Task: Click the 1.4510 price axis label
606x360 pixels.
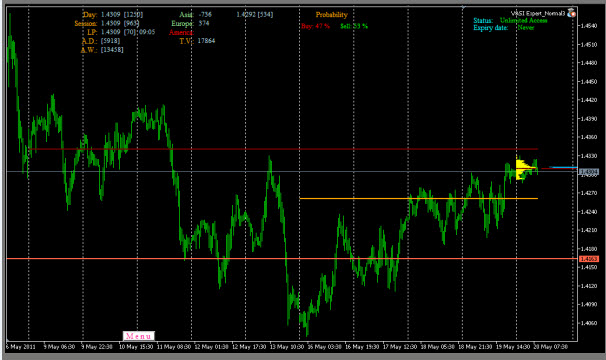Action: point(589,44)
